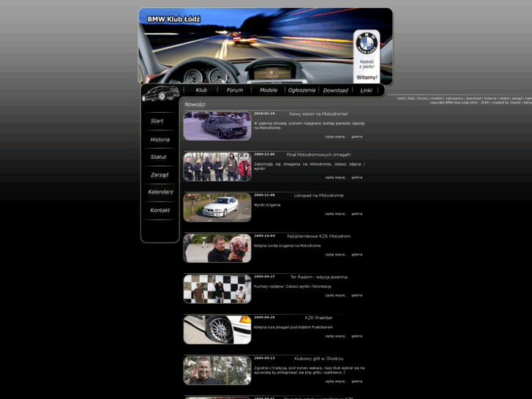Open thumbnail for Październikowe KZK Motodrom
Screen dimensions: 532x399
[x=217, y=248]
